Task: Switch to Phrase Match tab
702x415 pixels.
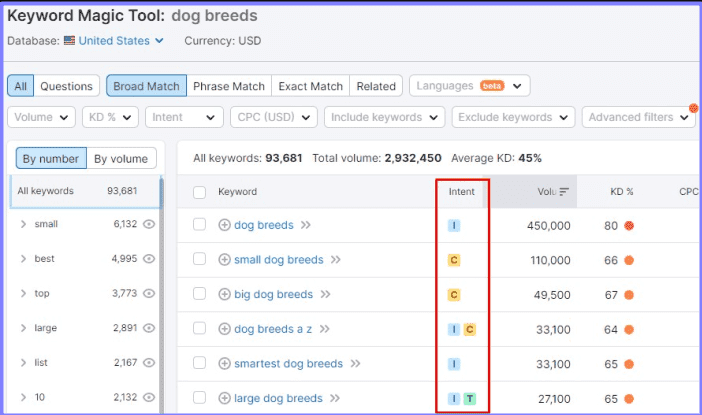Action: tap(229, 86)
